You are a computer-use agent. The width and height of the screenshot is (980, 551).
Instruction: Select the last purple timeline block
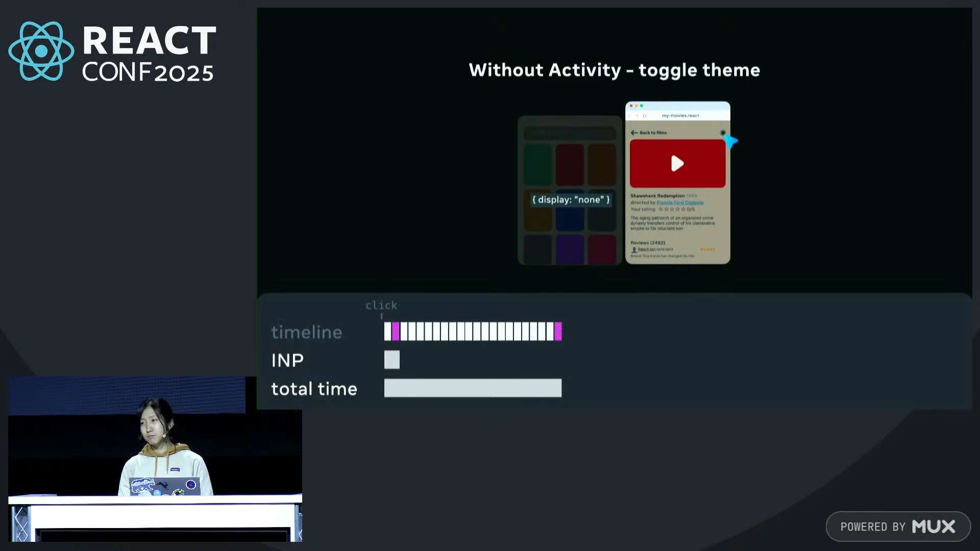[558, 332]
